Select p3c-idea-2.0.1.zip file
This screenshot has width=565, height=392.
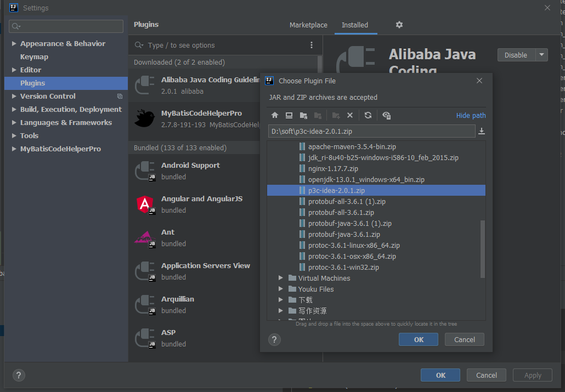[376, 190]
